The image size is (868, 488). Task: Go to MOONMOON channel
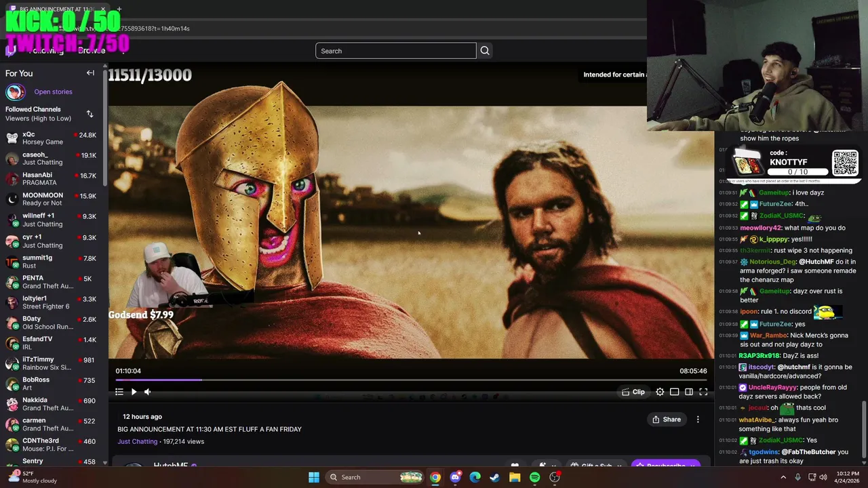tap(52, 199)
